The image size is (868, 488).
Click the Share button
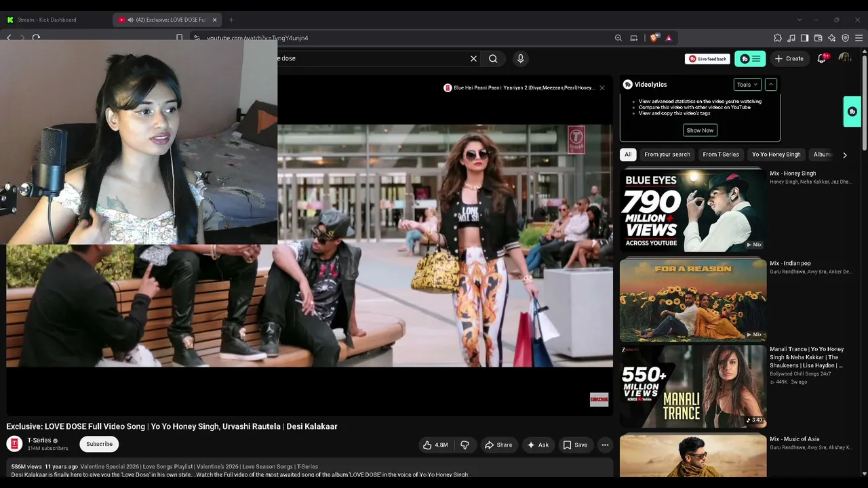point(498,445)
